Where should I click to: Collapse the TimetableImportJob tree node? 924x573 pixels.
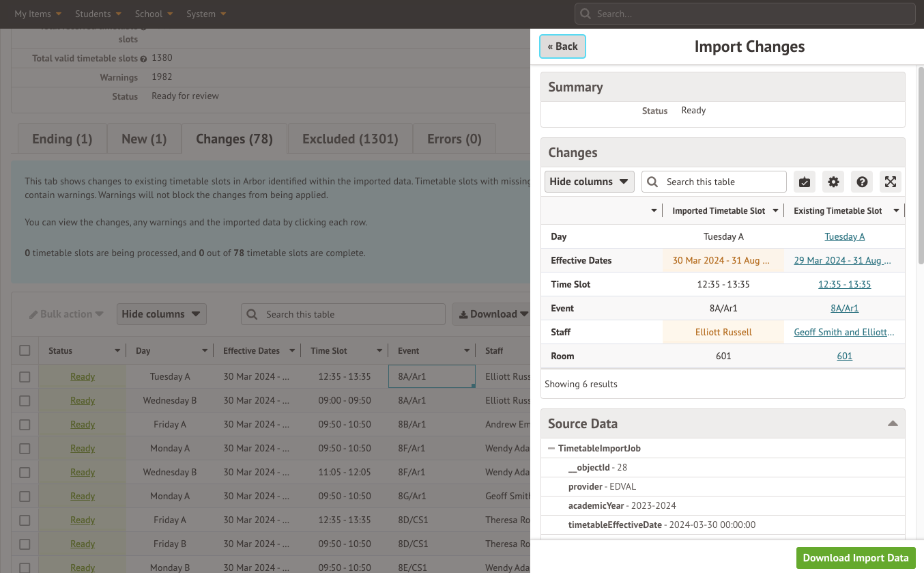coord(551,449)
